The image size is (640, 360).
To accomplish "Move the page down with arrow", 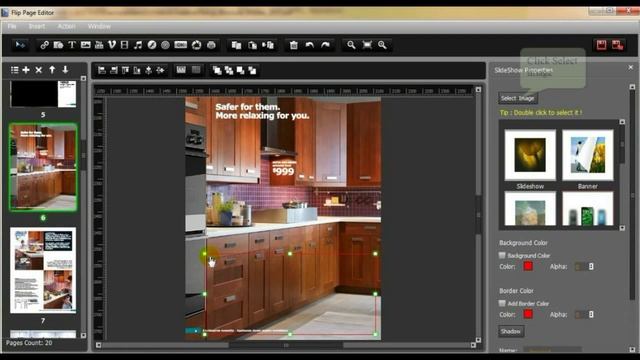I will tap(65, 70).
